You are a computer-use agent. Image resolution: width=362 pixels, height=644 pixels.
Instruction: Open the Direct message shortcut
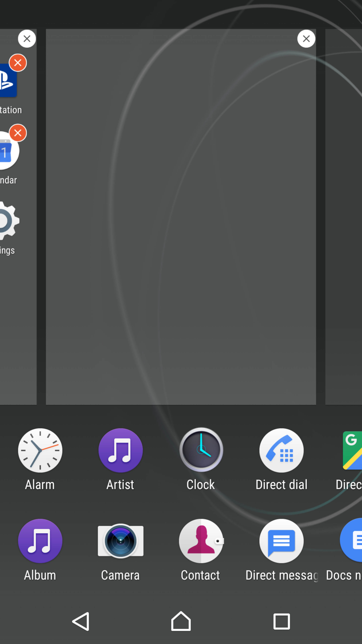[282, 541]
